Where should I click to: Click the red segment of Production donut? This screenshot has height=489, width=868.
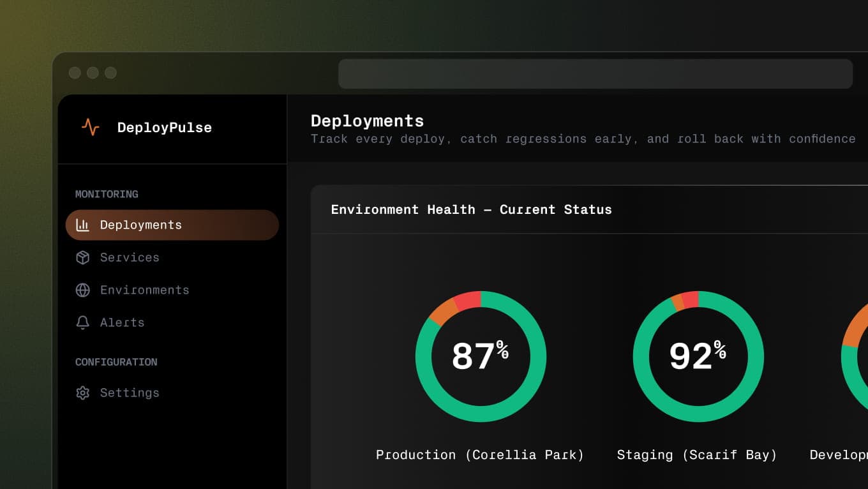point(468,300)
